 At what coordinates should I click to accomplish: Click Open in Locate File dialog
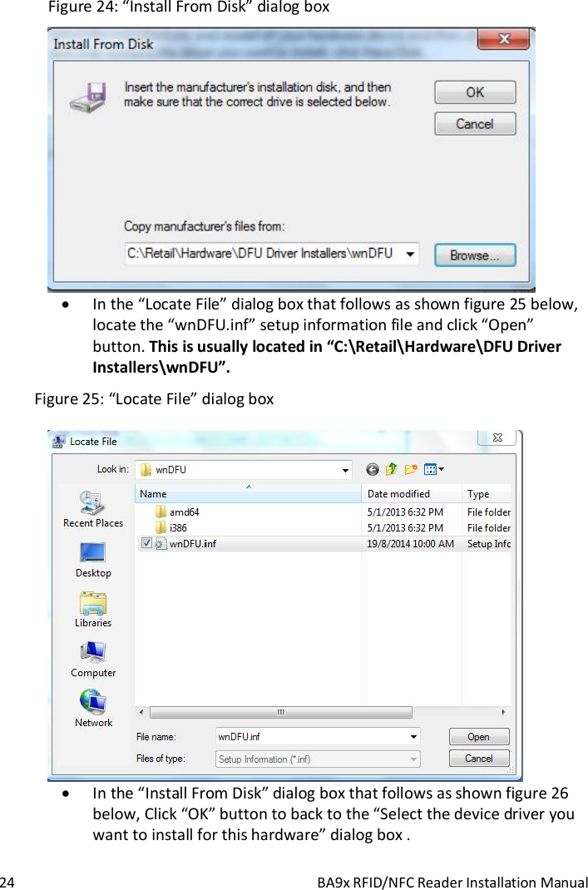(x=479, y=737)
